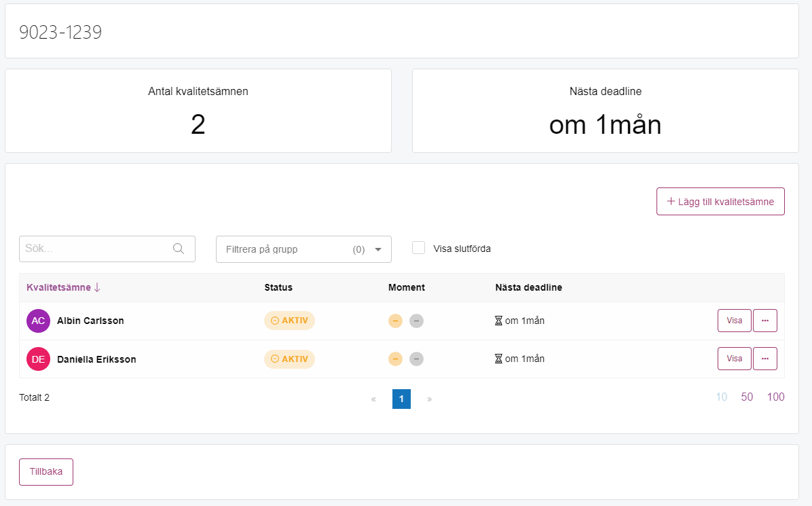Click the AKTIV status badge for Daniella Eriksson
The image size is (812, 506).
(289, 359)
